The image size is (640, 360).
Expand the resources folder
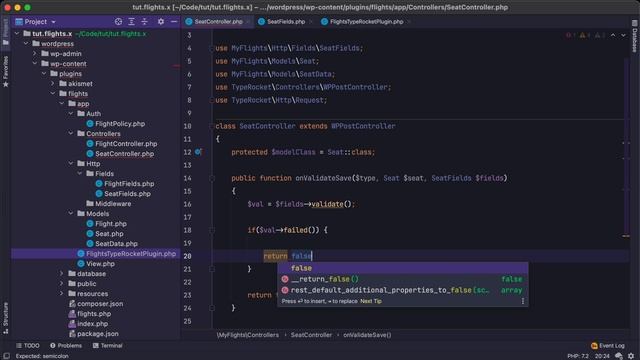coord(62,293)
